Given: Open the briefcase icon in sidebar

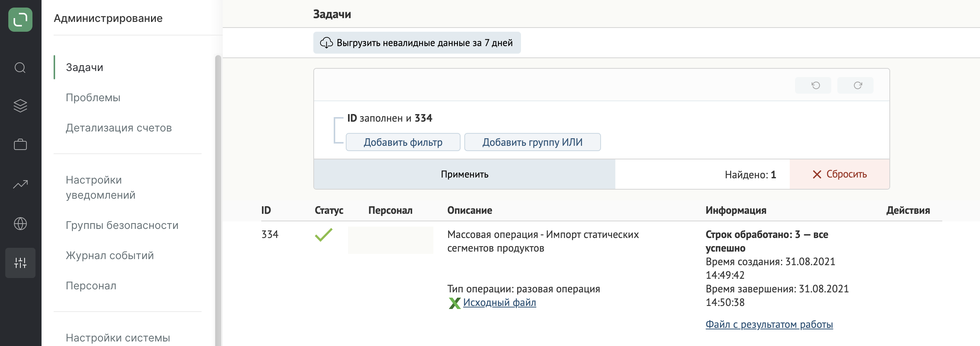Looking at the screenshot, I should click(x=20, y=145).
